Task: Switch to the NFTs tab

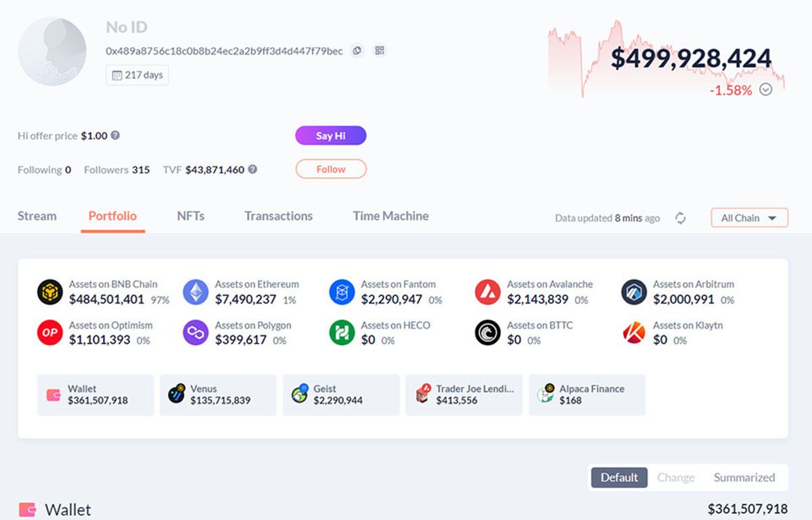Action: pyautogui.click(x=191, y=216)
